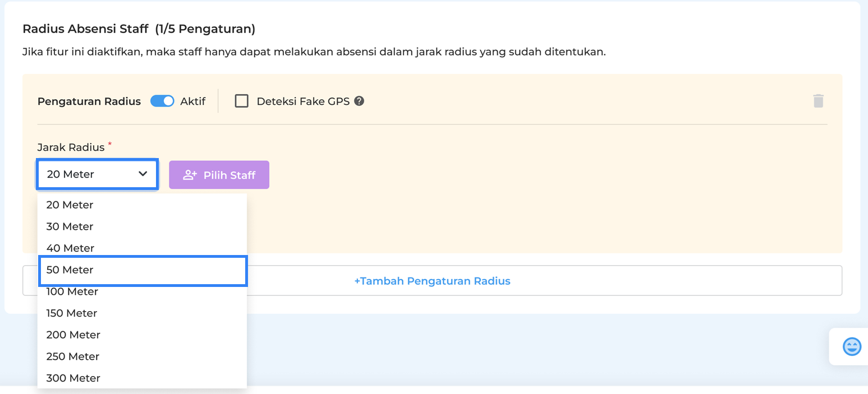This screenshot has width=868, height=394.
Task: Select the highlighted 50 Meter option
Action: [70, 270]
